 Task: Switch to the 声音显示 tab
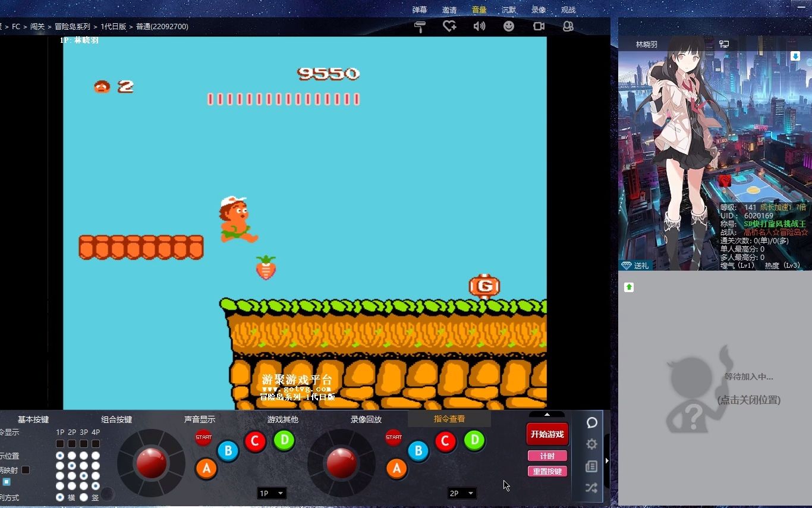pyautogui.click(x=200, y=419)
